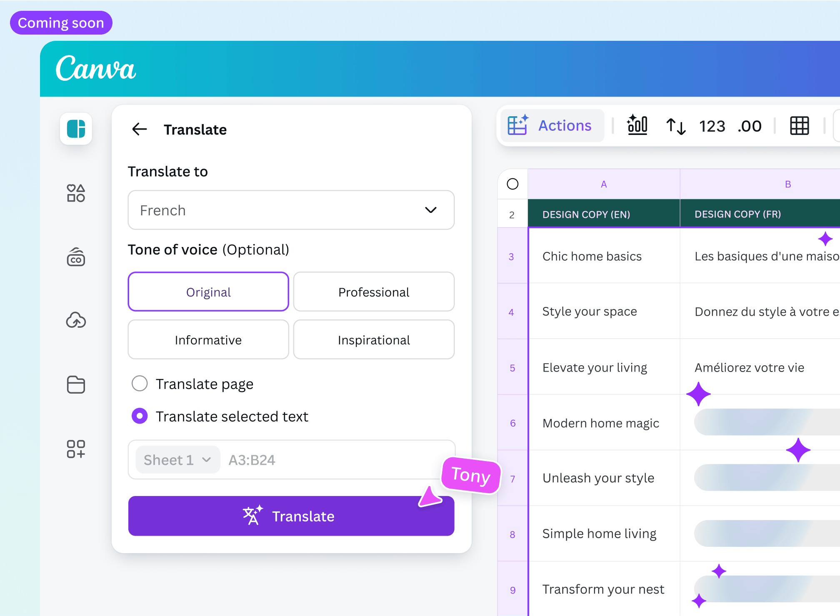The width and height of the screenshot is (840, 616).
Task: Click the back arrow beside Translate
Action: [140, 130]
